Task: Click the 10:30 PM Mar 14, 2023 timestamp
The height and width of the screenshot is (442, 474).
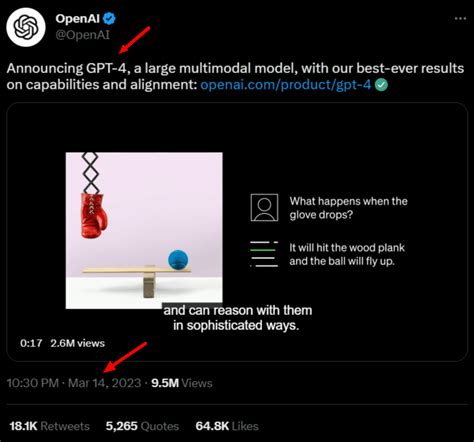Action: tap(74, 383)
